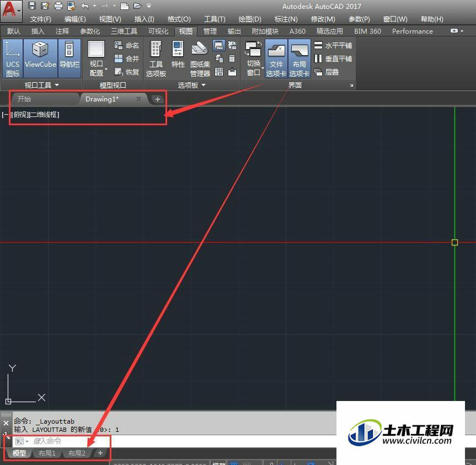This screenshot has height=465, width=476.
Task: Close the Drawing1 tab with its X
Action: point(139,99)
